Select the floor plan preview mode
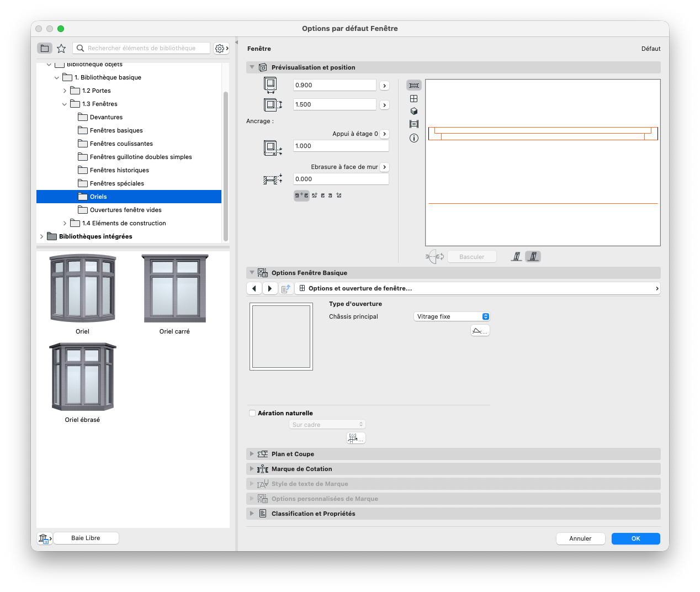Viewport: 700px width, 592px height. pyautogui.click(x=414, y=85)
